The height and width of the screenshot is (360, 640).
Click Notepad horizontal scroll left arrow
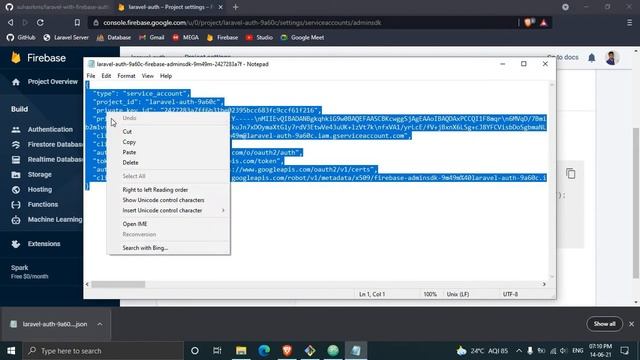click(87, 284)
